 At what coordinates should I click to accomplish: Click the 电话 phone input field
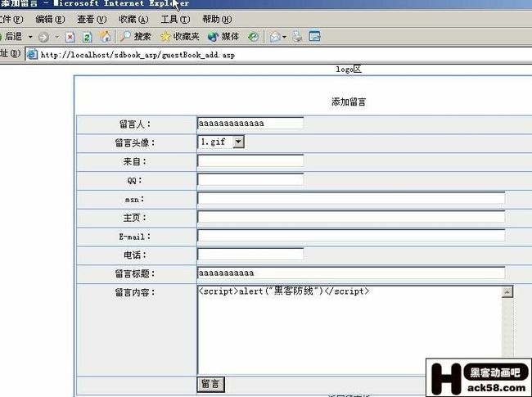(250, 254)
